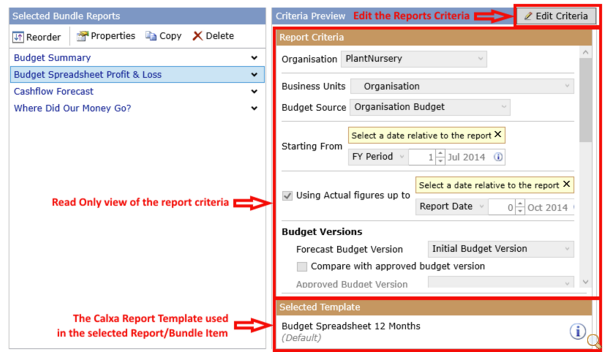Image resolution: width=609 pixels, height=361 pixels.
Task: Open the Organisation dropdown showing PlantNursery
Action: (x=414, y=59)
